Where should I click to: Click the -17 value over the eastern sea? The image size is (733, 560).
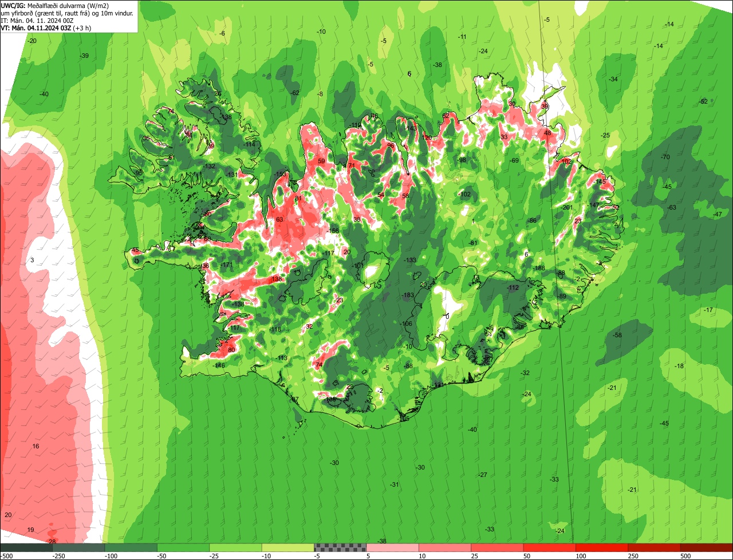[x=708, y=310]
